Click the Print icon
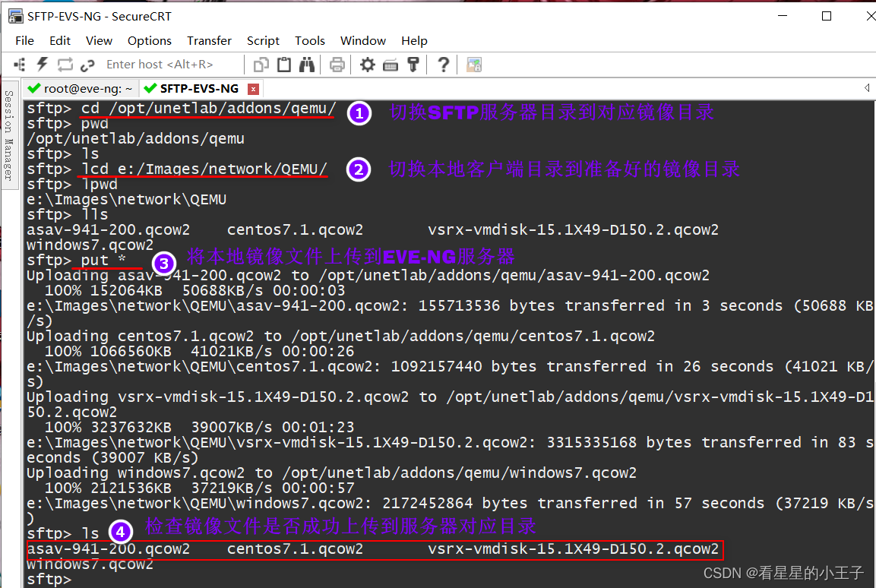This screenshot has width=876, height=588. [337, 65]
